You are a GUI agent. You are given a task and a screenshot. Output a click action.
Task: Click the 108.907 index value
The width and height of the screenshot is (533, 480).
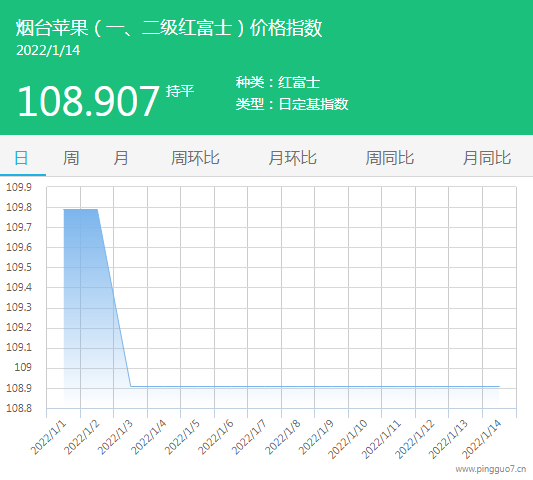click(x=88, y=101)
